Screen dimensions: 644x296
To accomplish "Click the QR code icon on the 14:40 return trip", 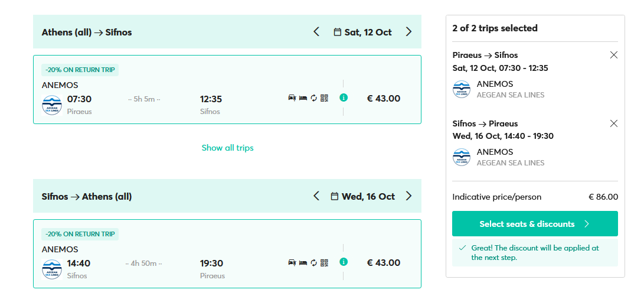I will pos(324,262).
